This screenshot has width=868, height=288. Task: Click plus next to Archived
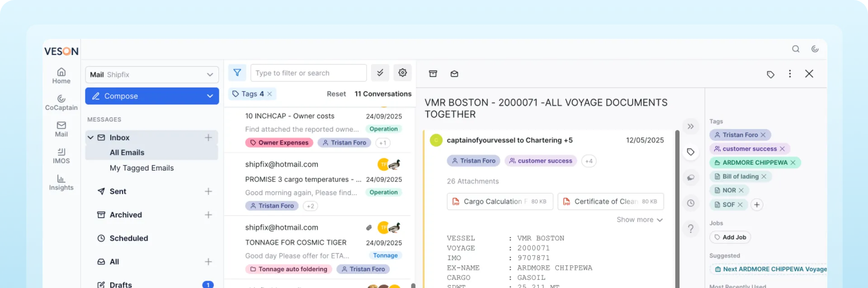point(208,215)
